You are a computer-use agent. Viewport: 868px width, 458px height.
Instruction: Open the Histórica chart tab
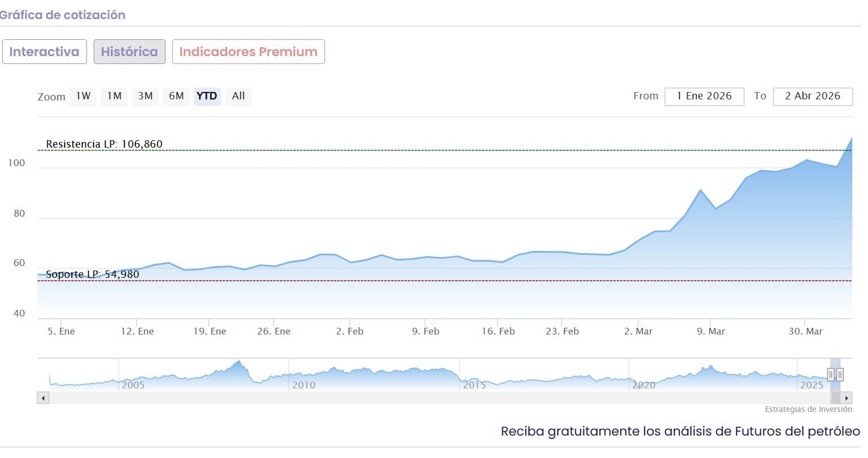(x=129, y=52)
